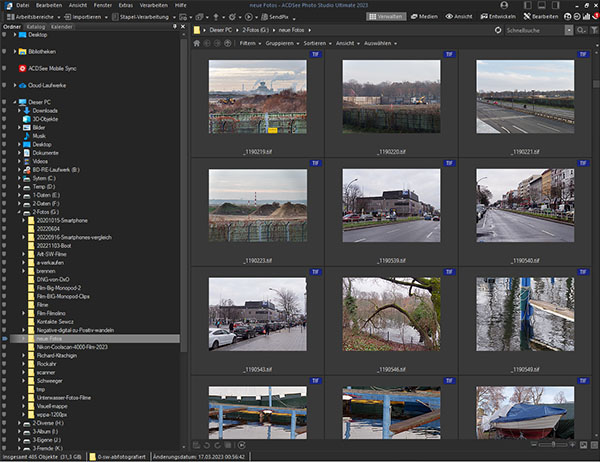Open the Extras menu
Viewport: 600px width, 462px height.
tap(124, 5)
